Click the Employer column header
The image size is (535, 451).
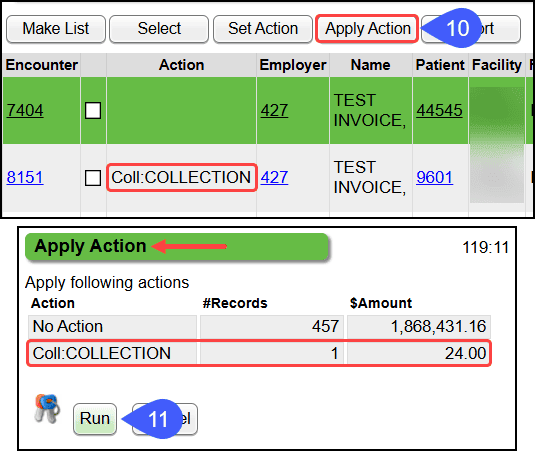click(x=293, y=65)
